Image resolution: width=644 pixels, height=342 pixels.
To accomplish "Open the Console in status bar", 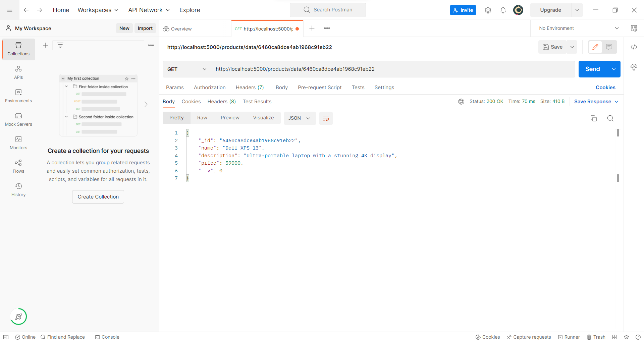I will [107, 337].
